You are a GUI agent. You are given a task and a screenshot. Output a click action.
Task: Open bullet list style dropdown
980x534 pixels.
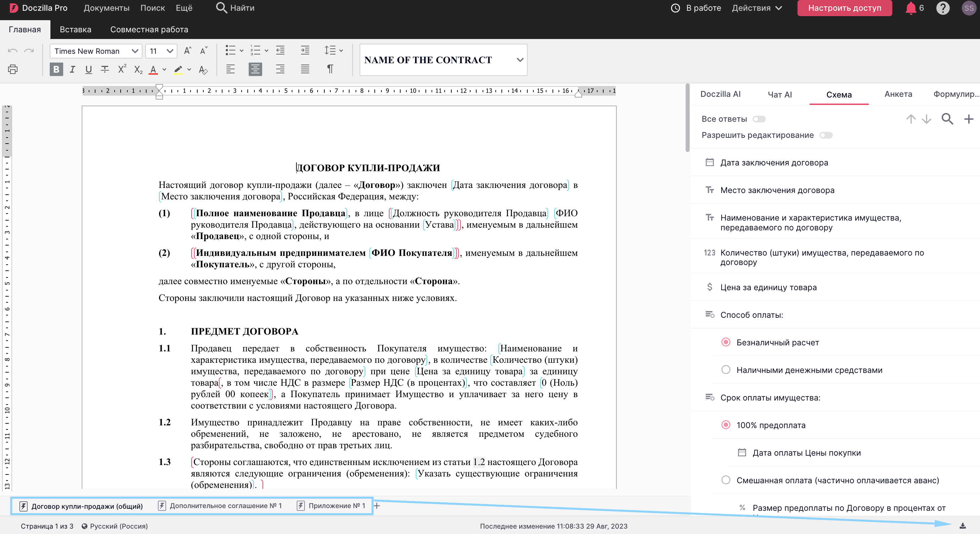(x=241, y=50)
